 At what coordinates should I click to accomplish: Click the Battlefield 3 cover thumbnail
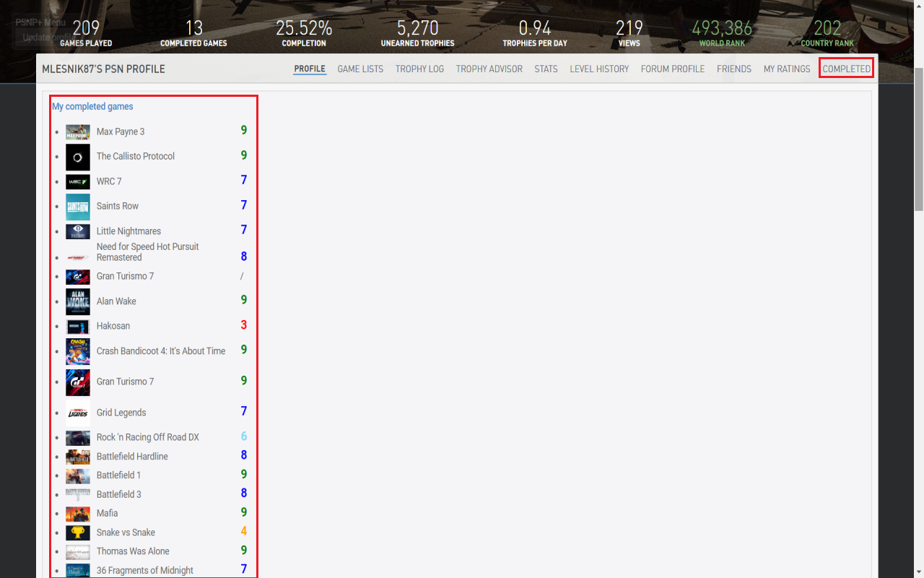click(78, 495)
